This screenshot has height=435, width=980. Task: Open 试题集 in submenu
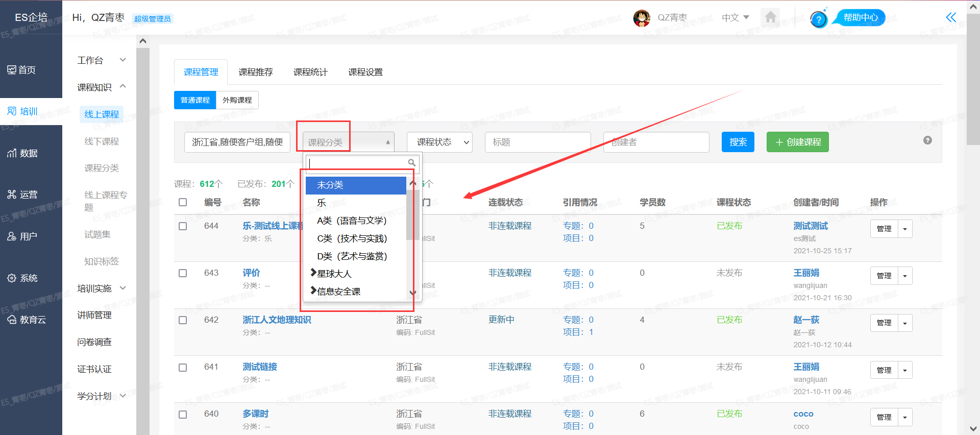(x=97, y=234)
